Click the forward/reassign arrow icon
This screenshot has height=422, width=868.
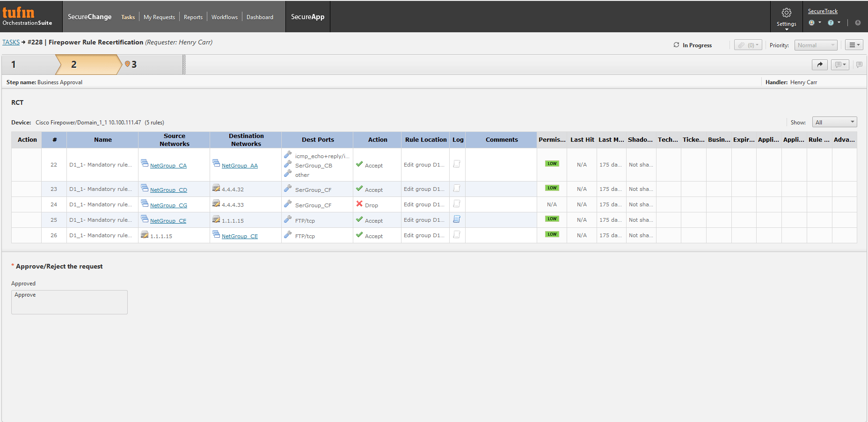(819, 65)
